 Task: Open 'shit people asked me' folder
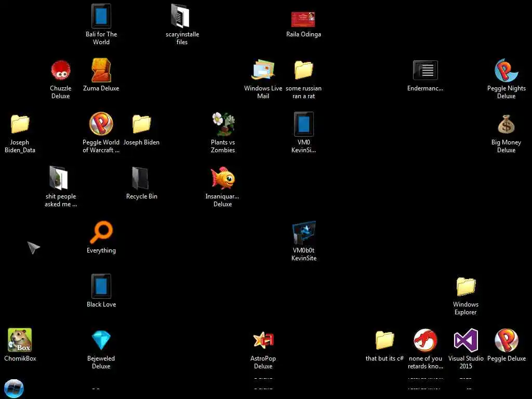(x=59, y=178)
